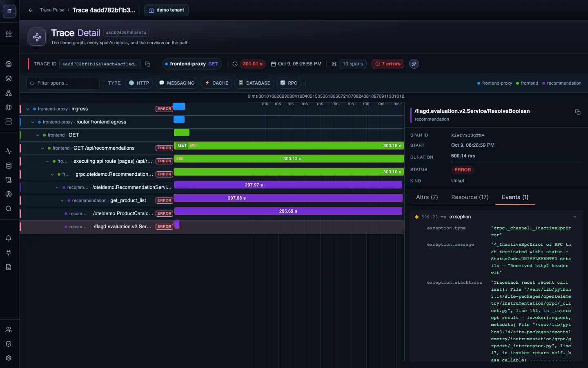
Task: Collapse the frontend GET span
Action: coord(38,135)
